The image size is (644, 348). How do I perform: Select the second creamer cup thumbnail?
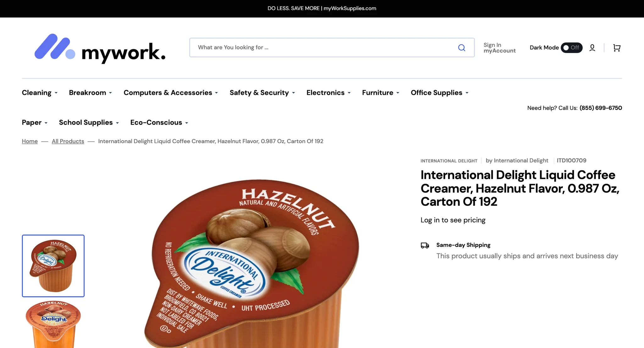[53, 324]
